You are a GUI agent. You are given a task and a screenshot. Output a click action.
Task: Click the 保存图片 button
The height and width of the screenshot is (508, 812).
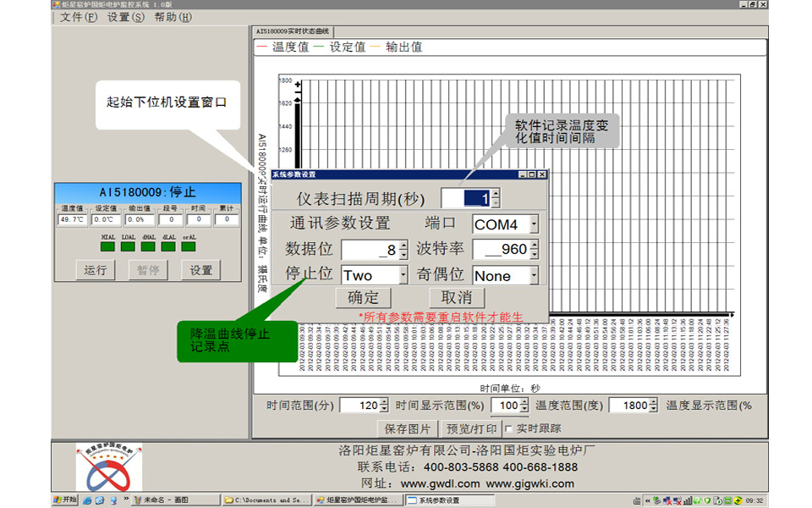click(408, 428)
